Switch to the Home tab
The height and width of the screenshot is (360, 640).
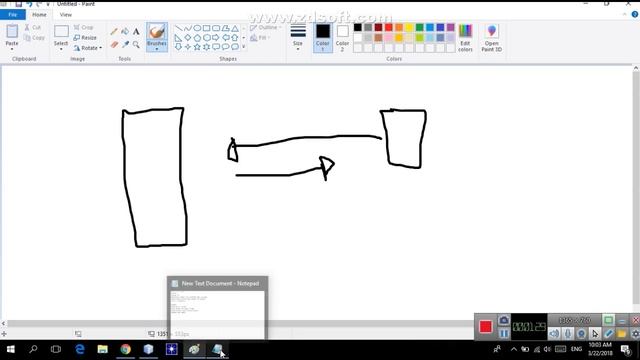coord(39,15)
